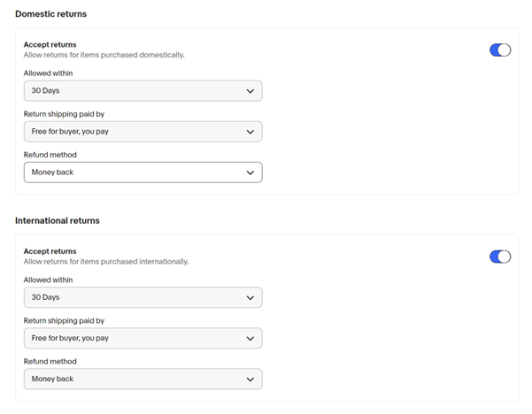Click the International returns heading

coord(58,221)
